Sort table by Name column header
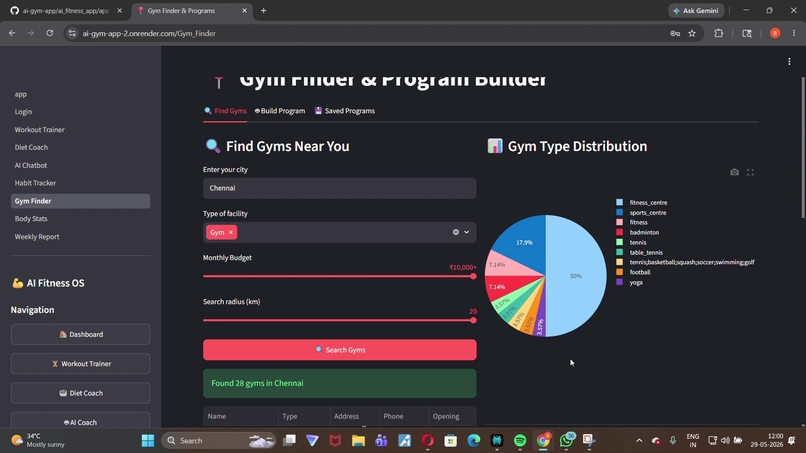This screenshot has height=453, width=806. (x=241, y=416)
